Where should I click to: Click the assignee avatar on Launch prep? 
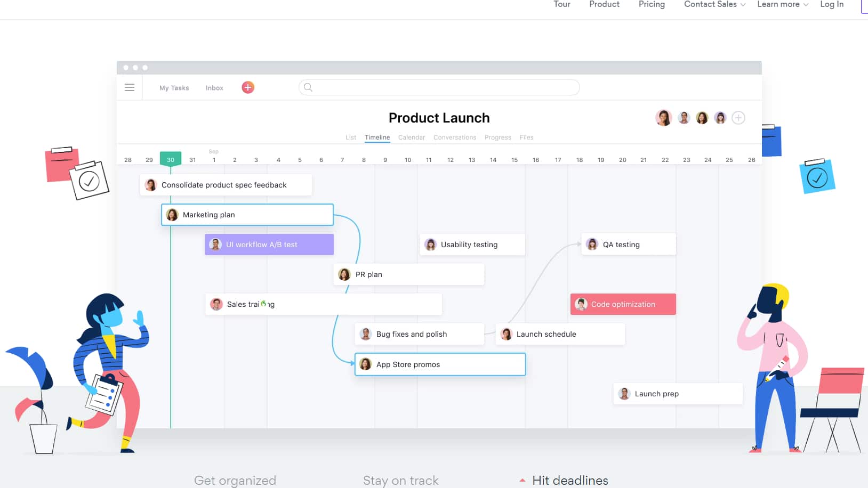point(624,393)
